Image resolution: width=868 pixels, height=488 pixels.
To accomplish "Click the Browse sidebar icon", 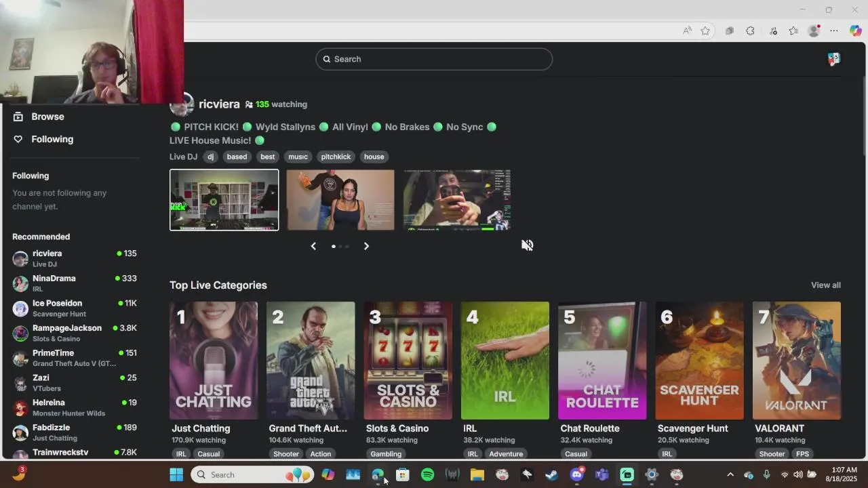I will click(x=18, y=117).
